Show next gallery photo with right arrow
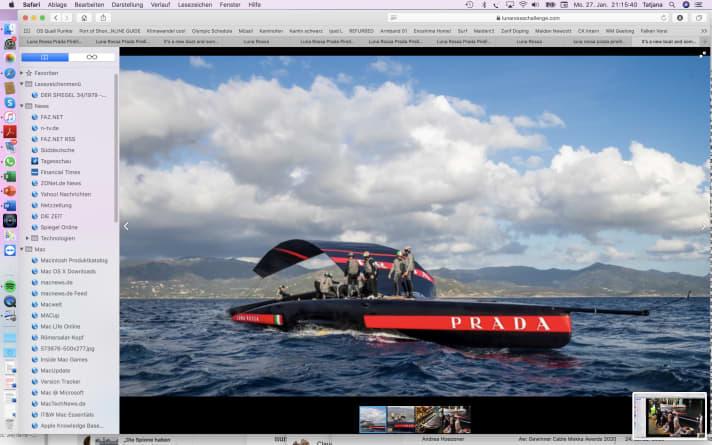 tap(704, 226)
